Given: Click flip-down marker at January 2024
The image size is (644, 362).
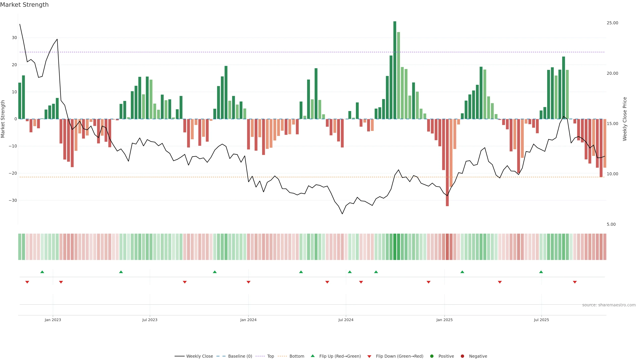Looking at the screenshot, I should point(249,282).
